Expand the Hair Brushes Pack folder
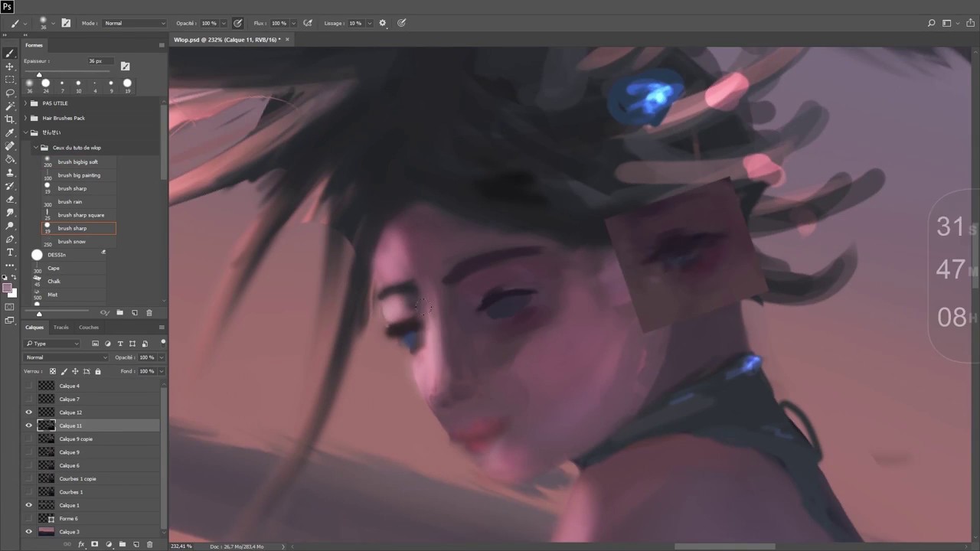Viewport: 980px width, 551px height. tap(25, 118)
